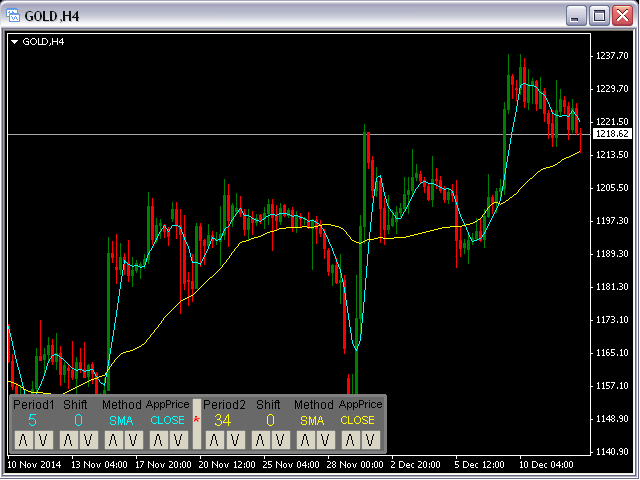Expand the GOLD,H4 chart dropdown triangle
Viewport: 640px width, 480px height.
(x=15, y=42)
